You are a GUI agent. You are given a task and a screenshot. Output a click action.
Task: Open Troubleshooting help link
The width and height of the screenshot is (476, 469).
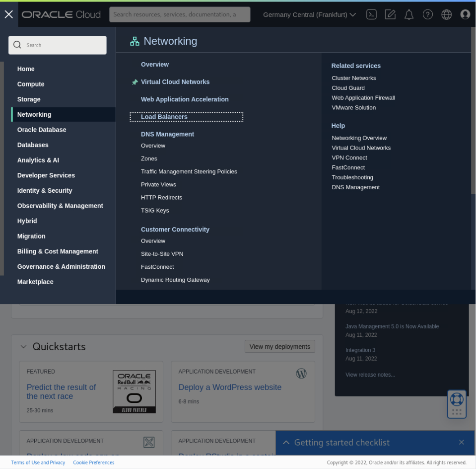352,177
